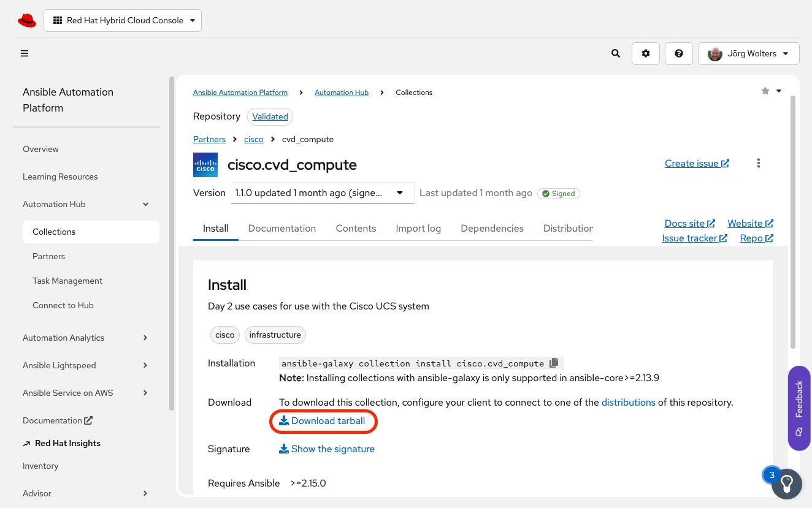Open the Create issue link
Screen dimensions: 812x508
(697, 164)
